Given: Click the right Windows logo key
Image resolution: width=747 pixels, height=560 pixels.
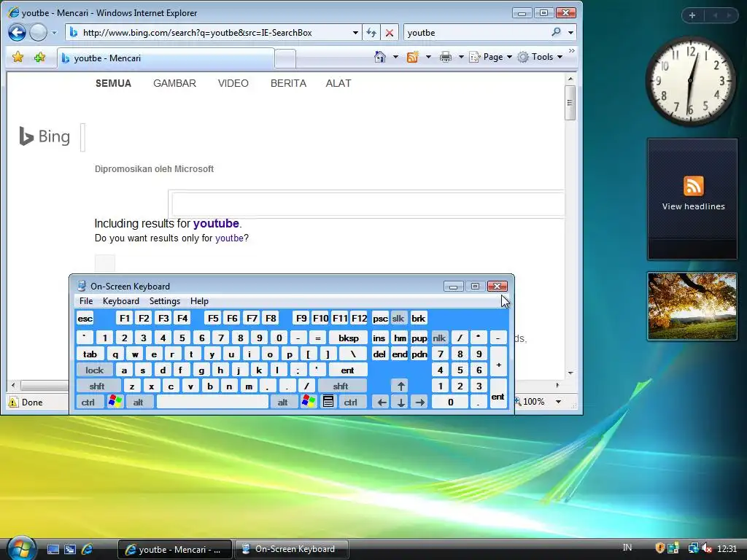Looking at the screenshot, I should pos(309,402).
